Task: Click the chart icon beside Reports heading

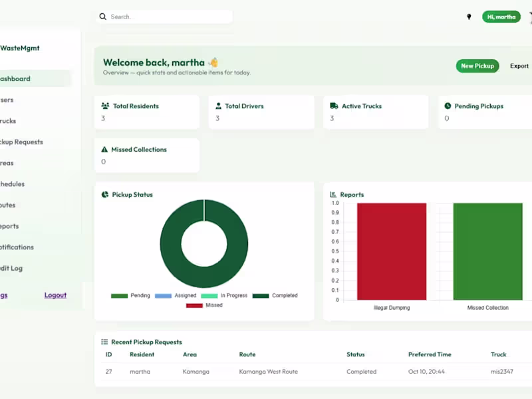Action: (x=332, y=194)
